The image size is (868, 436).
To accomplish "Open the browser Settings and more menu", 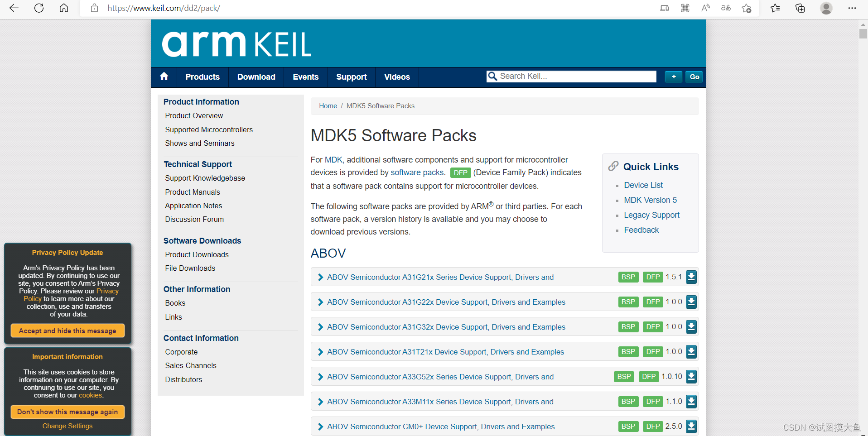I will pos(852,8).
